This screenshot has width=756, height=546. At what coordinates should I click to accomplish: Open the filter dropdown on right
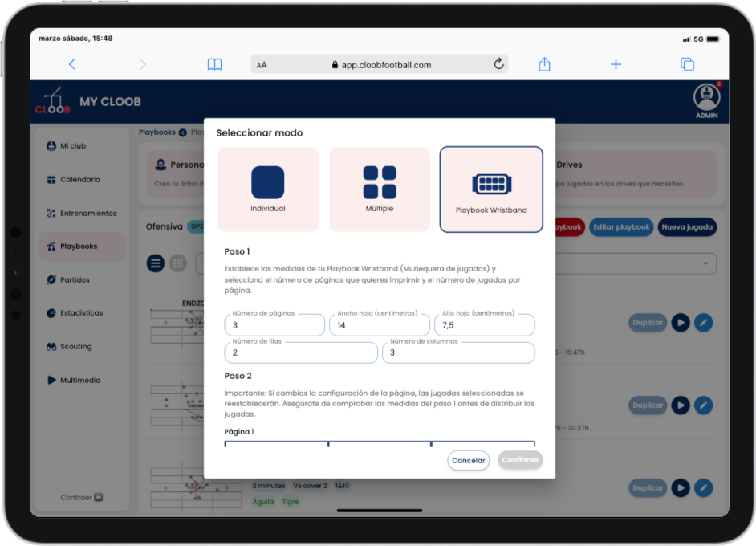point(705,263)
